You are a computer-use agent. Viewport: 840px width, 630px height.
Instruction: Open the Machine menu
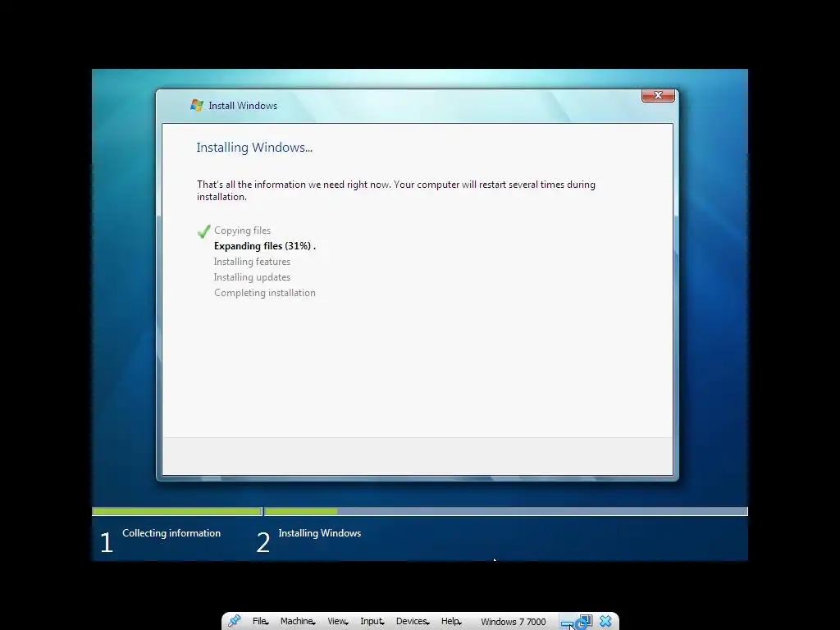click(x=298, y=621)
